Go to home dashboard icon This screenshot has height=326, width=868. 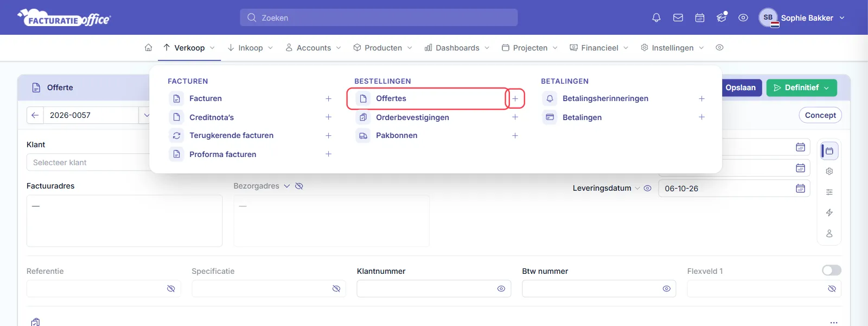coord(148,48)
